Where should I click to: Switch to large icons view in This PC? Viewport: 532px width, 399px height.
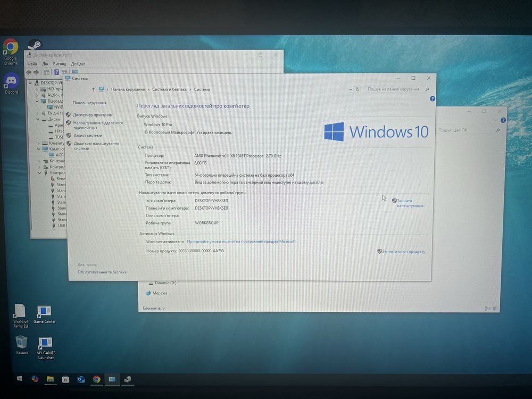tap(495, 309)
